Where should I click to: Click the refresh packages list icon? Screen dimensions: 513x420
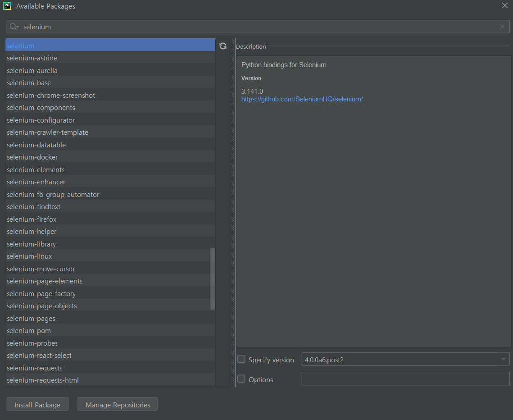(223, 46)
